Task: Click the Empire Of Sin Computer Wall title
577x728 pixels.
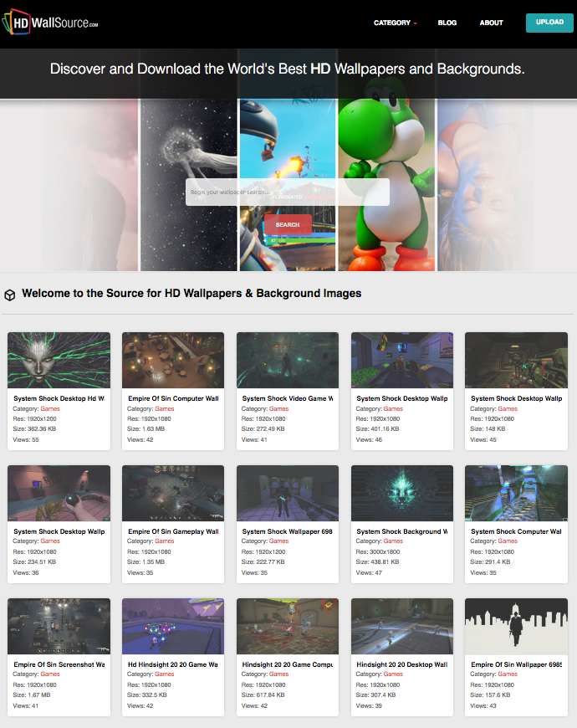Action: (173, 398)
